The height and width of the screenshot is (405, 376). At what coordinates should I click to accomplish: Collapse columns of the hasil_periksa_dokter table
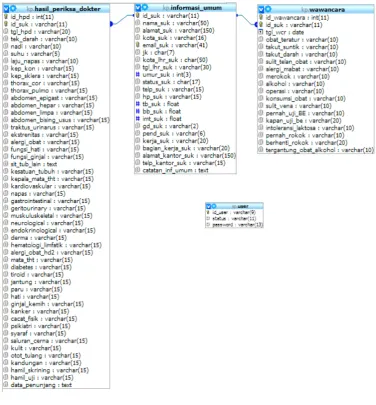[x=6, y=9]
